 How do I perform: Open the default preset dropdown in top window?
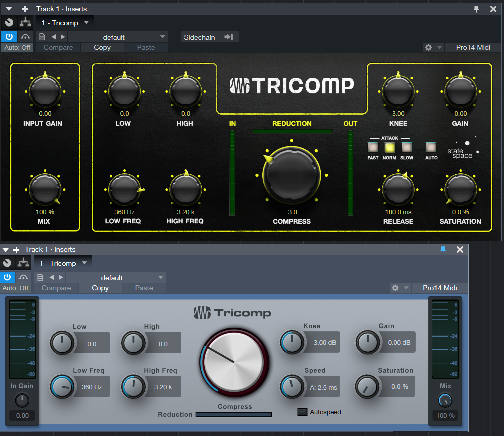118,37
